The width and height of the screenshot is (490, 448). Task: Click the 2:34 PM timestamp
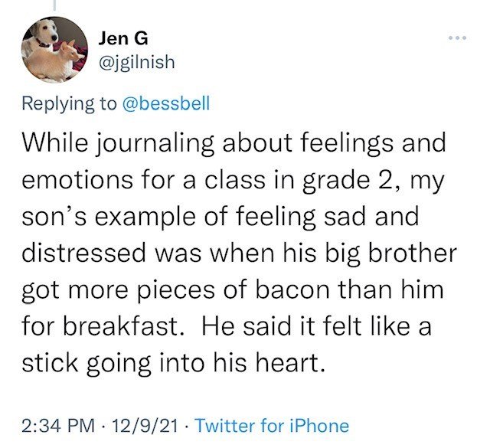pos(58,426)
